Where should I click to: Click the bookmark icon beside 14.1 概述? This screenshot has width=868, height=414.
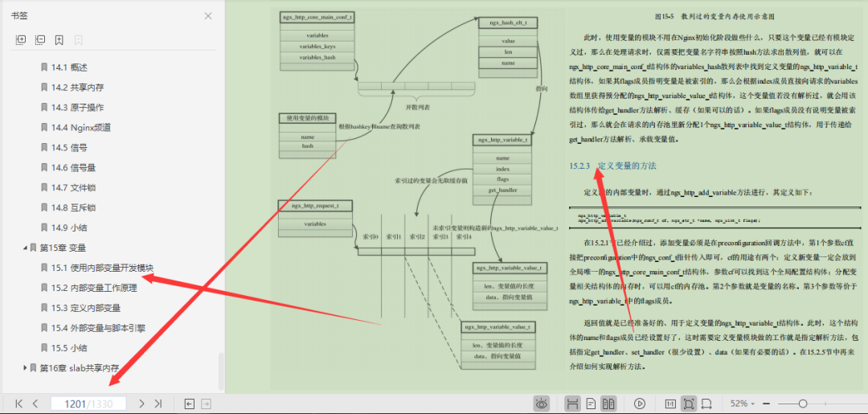pos(44,68)
